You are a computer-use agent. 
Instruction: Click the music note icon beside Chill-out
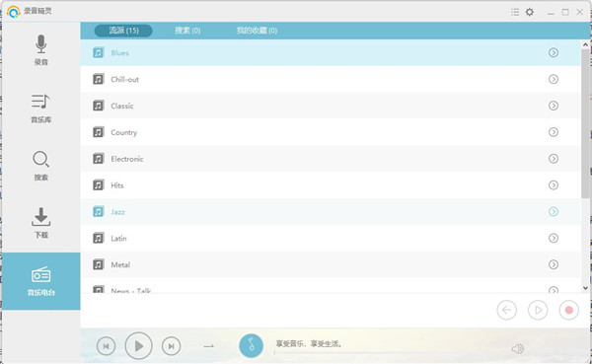tap(98, 79)
